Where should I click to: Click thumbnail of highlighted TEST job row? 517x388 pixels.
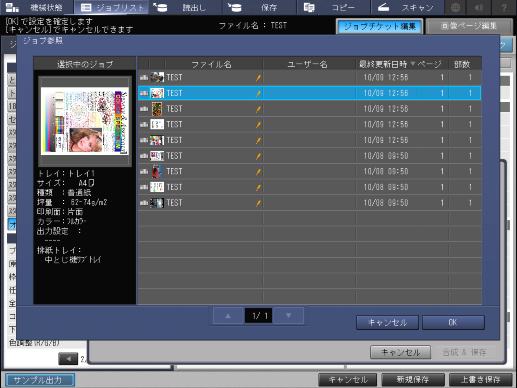tap(157, 93)
